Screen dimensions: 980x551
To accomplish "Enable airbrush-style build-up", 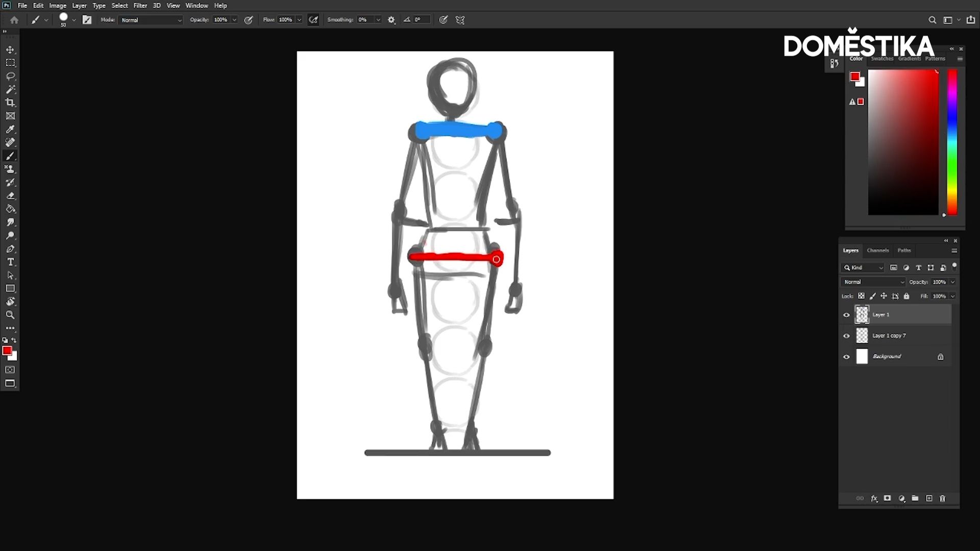I will pos(313,20).
